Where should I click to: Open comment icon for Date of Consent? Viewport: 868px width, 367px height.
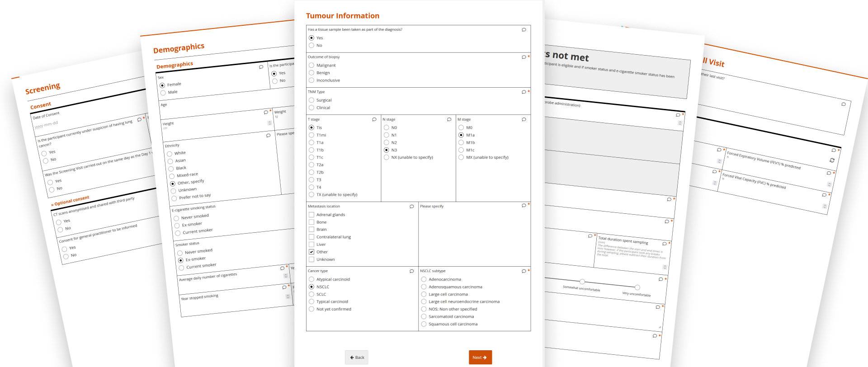pos(139,120)
